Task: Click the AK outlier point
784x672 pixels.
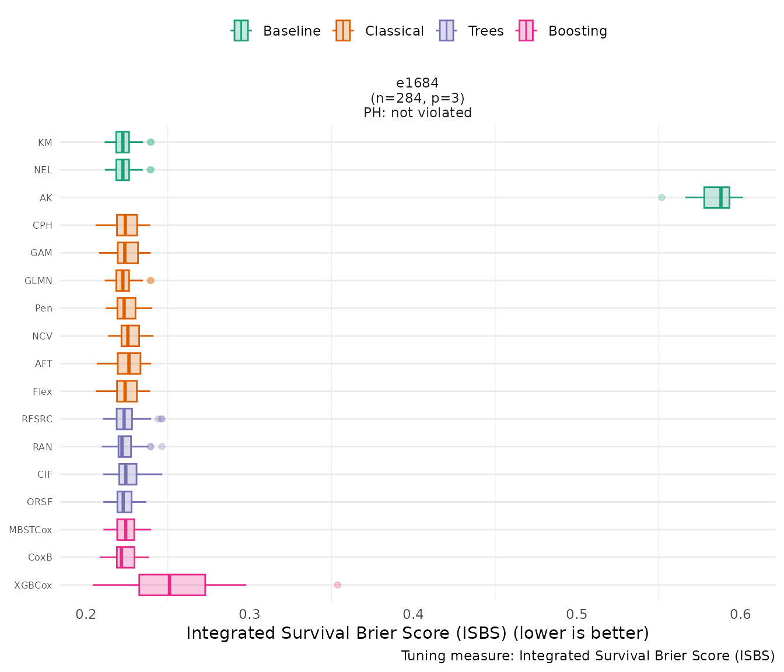Action: tap(661, 197)
